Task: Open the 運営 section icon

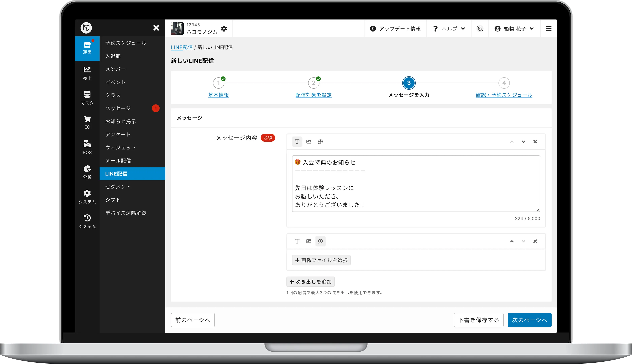Action: tap(87, 49)
